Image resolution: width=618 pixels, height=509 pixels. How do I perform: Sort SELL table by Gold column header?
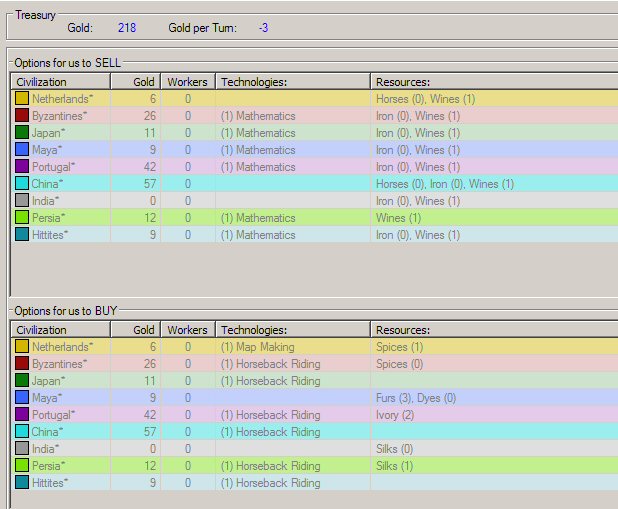pyautogui.click(x=136, y=82)
